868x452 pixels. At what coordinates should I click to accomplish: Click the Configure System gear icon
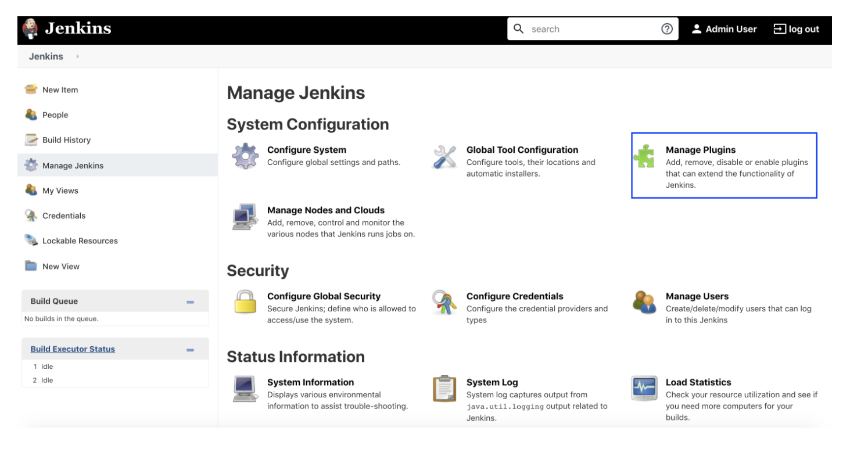(x=245, y=156)
